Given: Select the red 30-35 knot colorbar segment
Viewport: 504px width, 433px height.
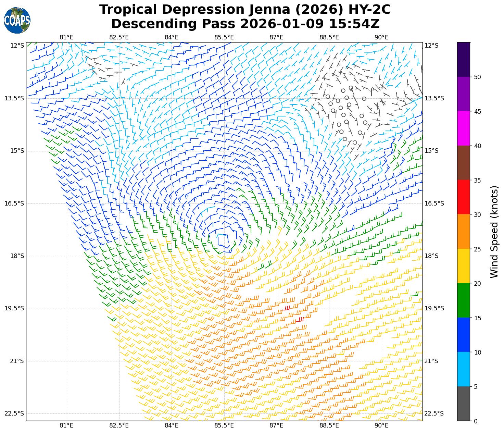Looking at the screenshot, I should click(x=464, y=197).
